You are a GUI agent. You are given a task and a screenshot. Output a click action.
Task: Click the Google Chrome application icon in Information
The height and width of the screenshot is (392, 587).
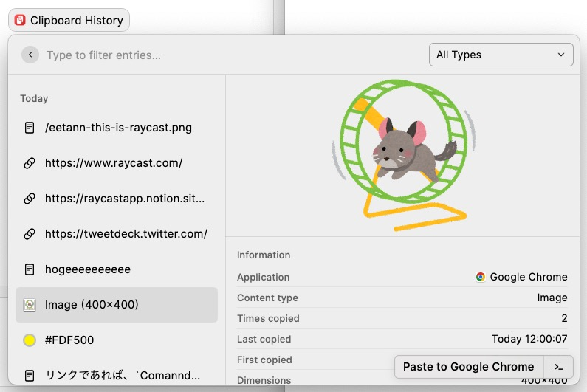pos(481,277)
